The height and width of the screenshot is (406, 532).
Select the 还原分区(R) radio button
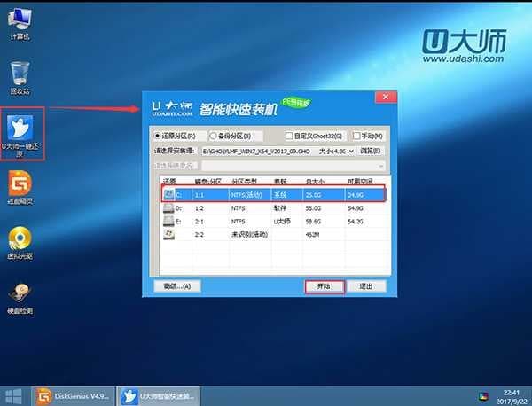(157, 136)
